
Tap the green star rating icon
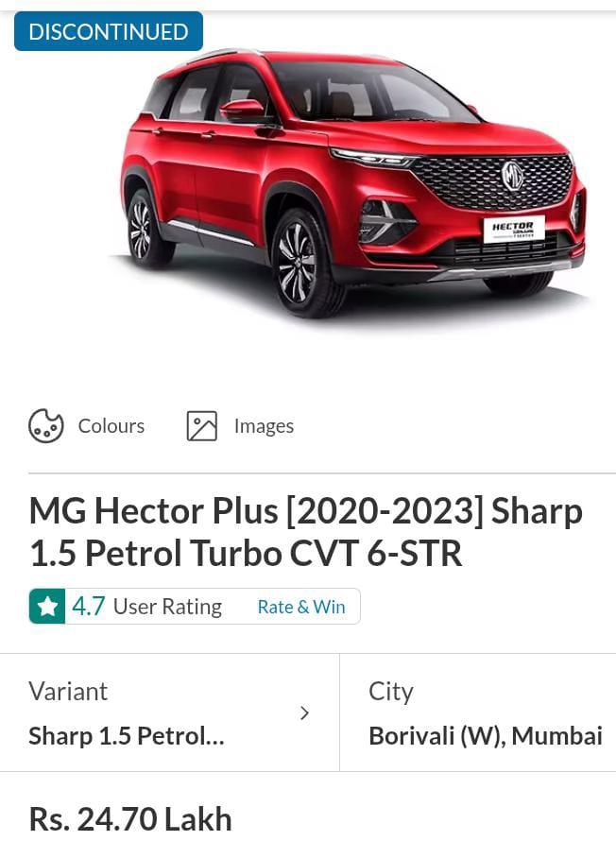click(47, 607)
